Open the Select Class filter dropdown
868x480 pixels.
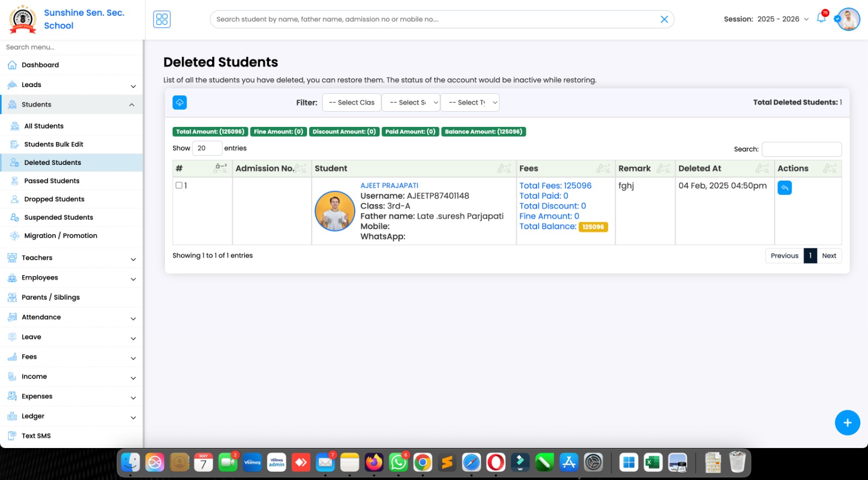[352, 103]
